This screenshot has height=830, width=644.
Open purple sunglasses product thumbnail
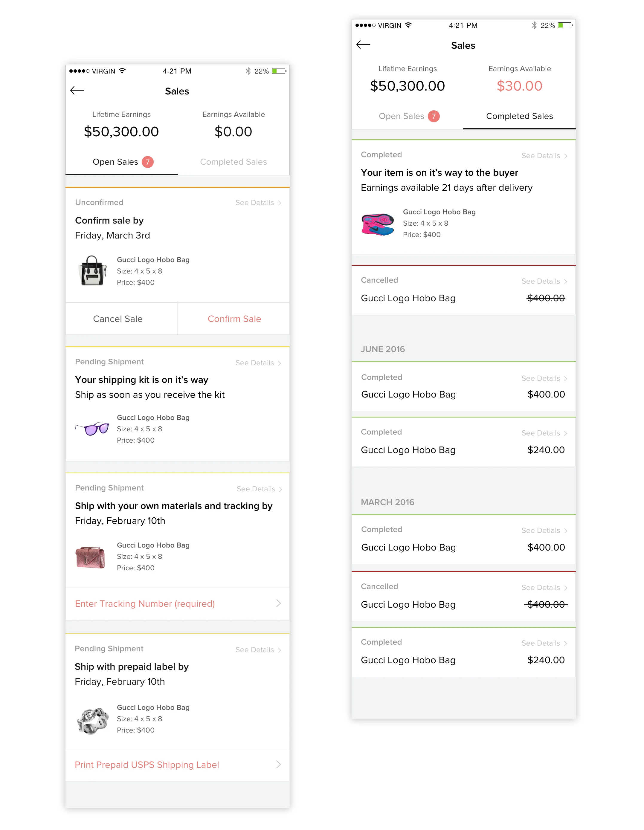[92, 429]
